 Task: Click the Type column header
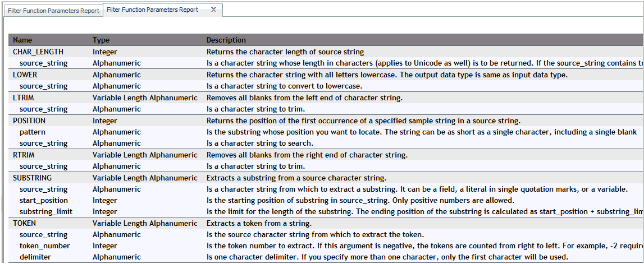101,40
